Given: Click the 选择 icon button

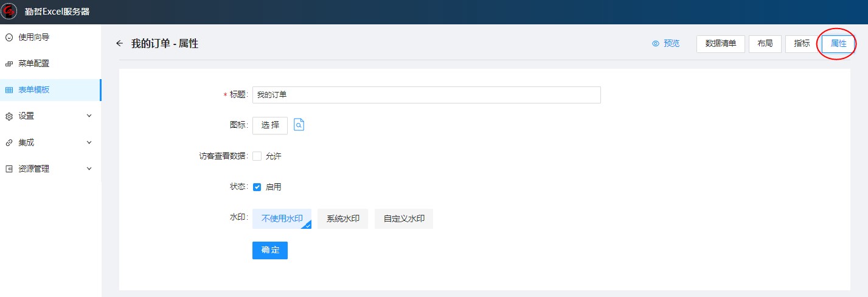Looking at the screenshot, I should click(x=270, y=125).
